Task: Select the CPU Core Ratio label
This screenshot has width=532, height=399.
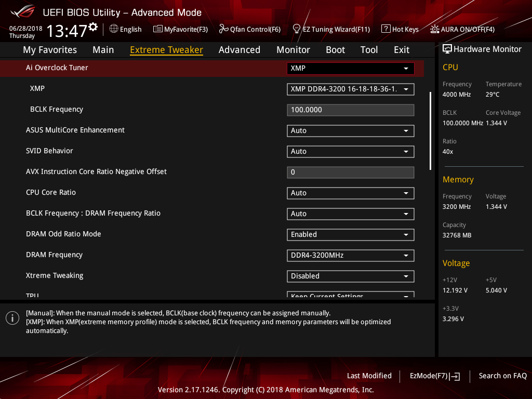Action: (x=51, y=192)
